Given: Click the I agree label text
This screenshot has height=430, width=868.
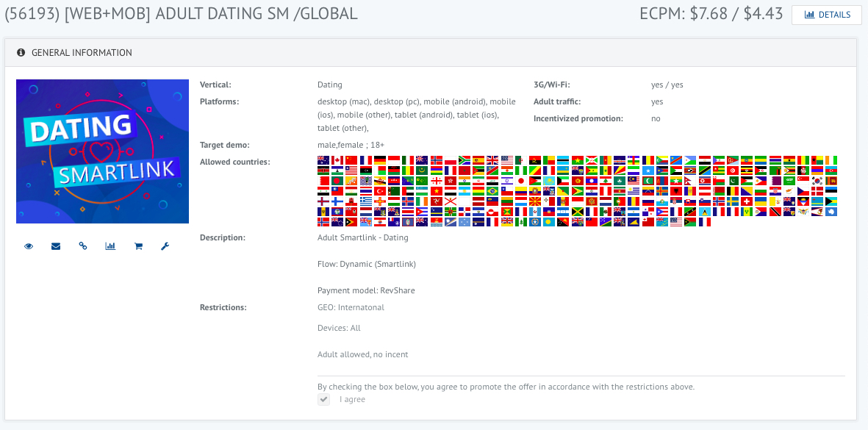Looking at the screenshot, I should click(x=352, y=399).
